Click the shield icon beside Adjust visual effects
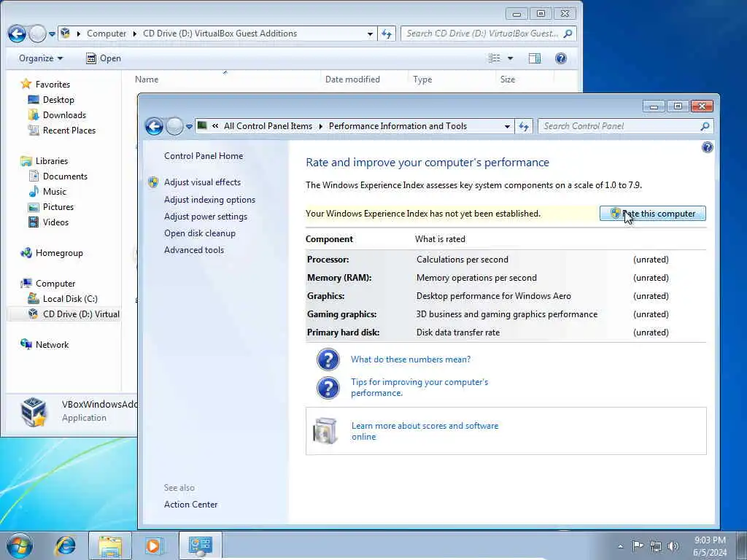Image resolution: width=747 pixels, height=560 pixels. pyautogui.click(x=153, y=182)
